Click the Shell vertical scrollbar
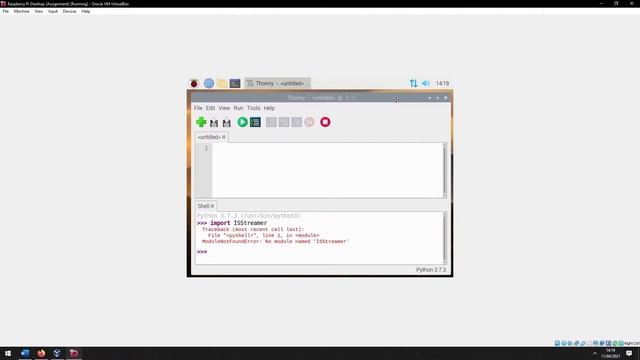The image size is (640, 360). pyautogui.click(x=444, y=238)
